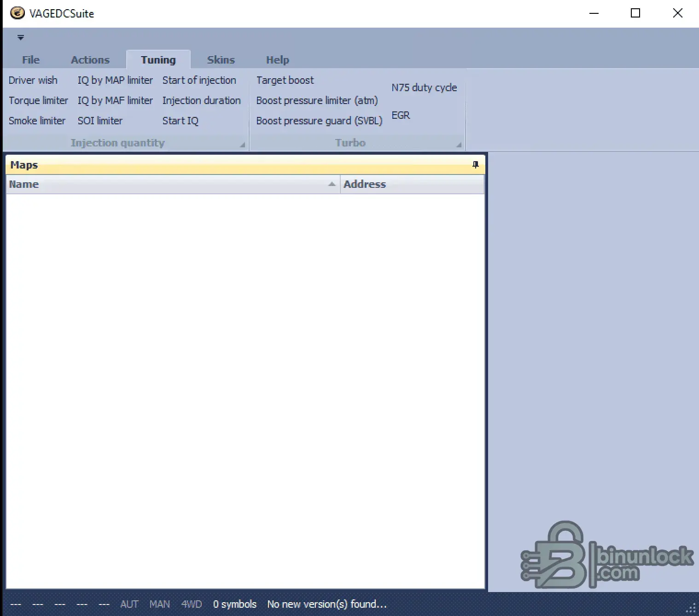699x616 pixels.
Task: Click the VAGEDCSuite app icon in title bar
Action: (x=17, y=13)
